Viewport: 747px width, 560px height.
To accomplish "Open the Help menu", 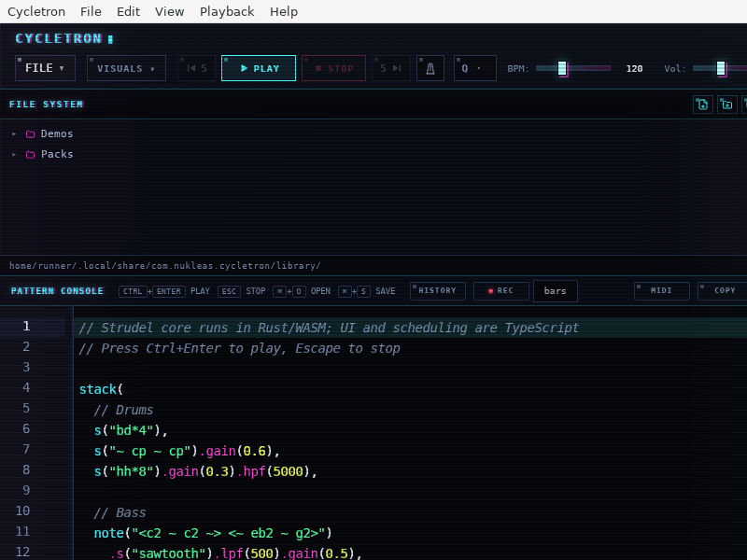I will pyautogui.click(x=284, y=11).
